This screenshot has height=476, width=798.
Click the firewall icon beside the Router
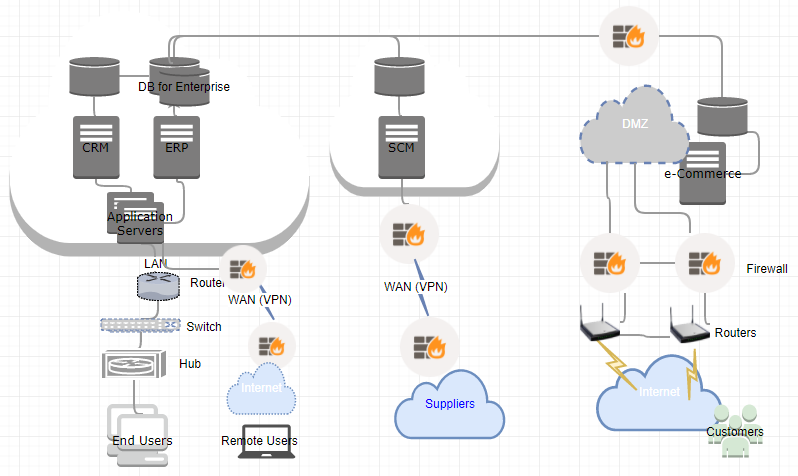click(x=243, y=269)
